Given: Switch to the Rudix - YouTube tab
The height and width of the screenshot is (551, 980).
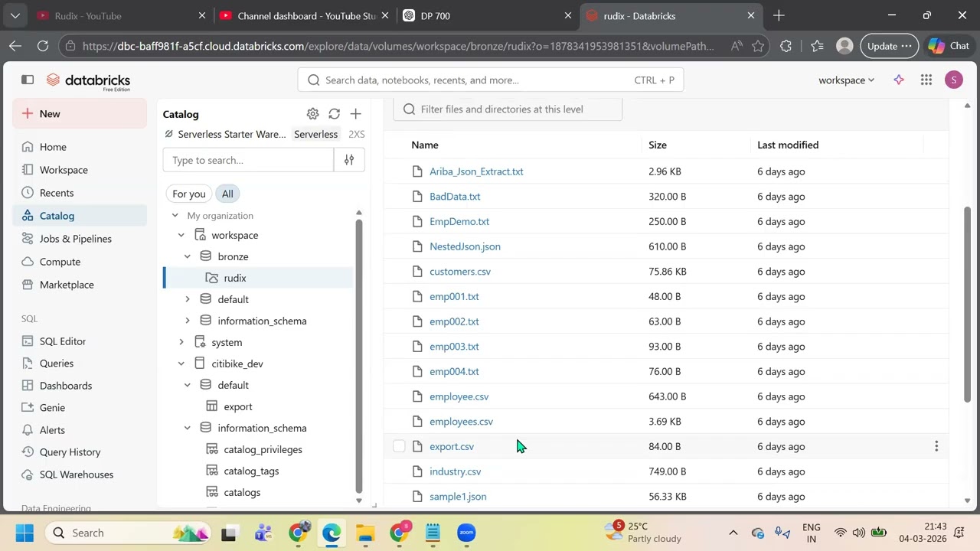Looking at the screenshot, I should coord(121,15).
